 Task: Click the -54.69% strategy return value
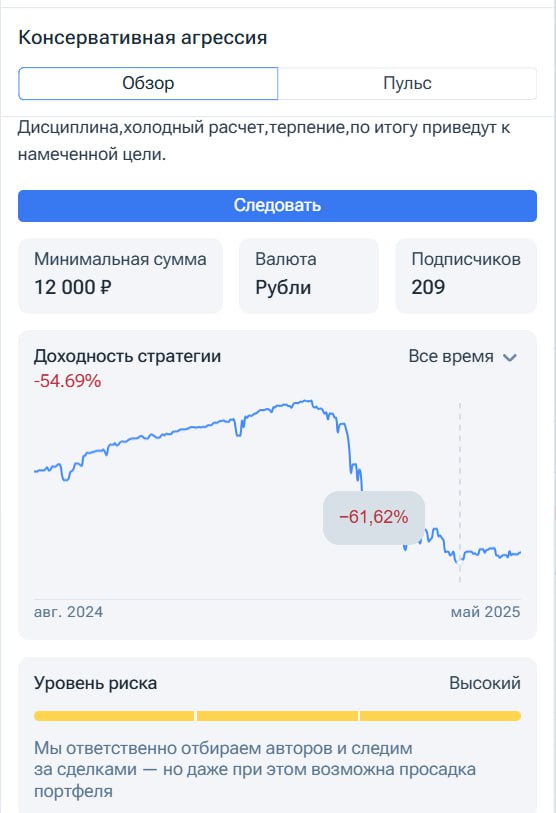(x=67, y=381)
